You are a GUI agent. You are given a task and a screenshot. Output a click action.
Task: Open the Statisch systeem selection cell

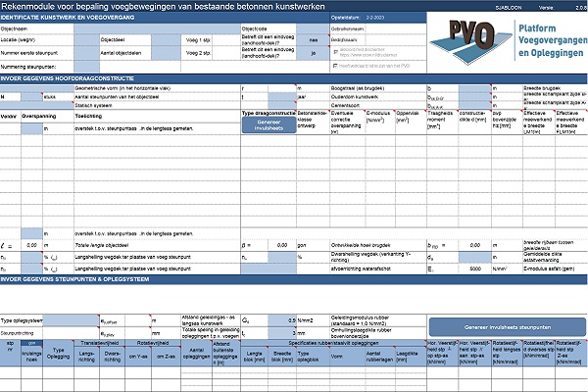(37, 106)
